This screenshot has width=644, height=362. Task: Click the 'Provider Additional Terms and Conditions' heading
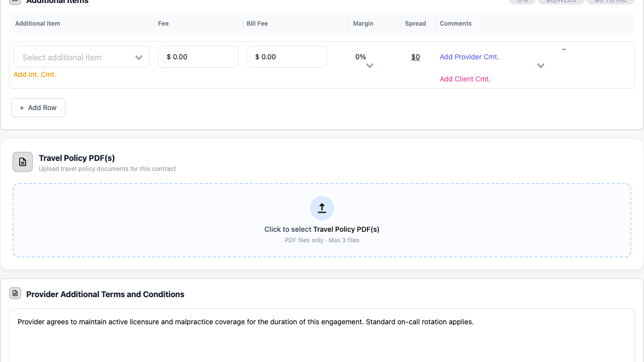click(x=105, y=294)
